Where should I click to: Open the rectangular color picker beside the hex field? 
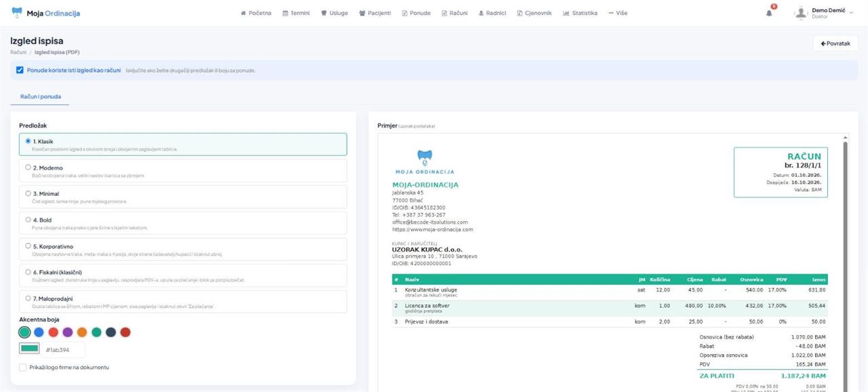pos(30,349)
